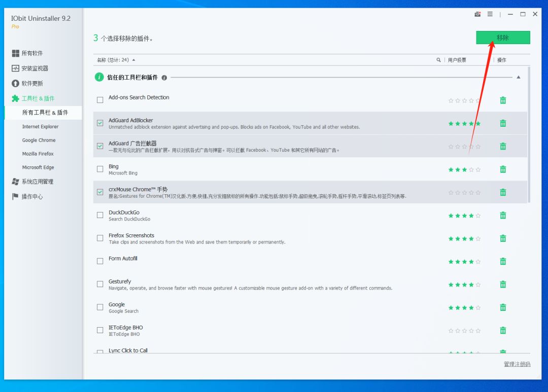
Task: Open 安装监视器 in sidebar
Action: click(30, 68)
